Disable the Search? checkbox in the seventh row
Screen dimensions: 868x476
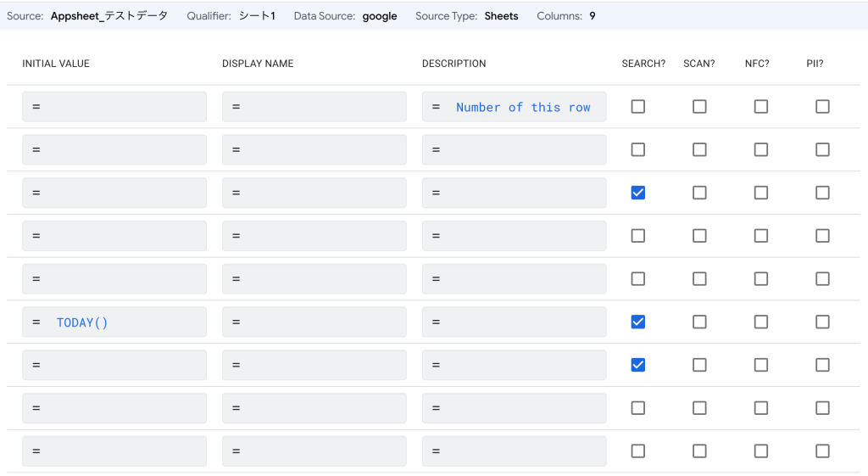(x=638, y=365)
